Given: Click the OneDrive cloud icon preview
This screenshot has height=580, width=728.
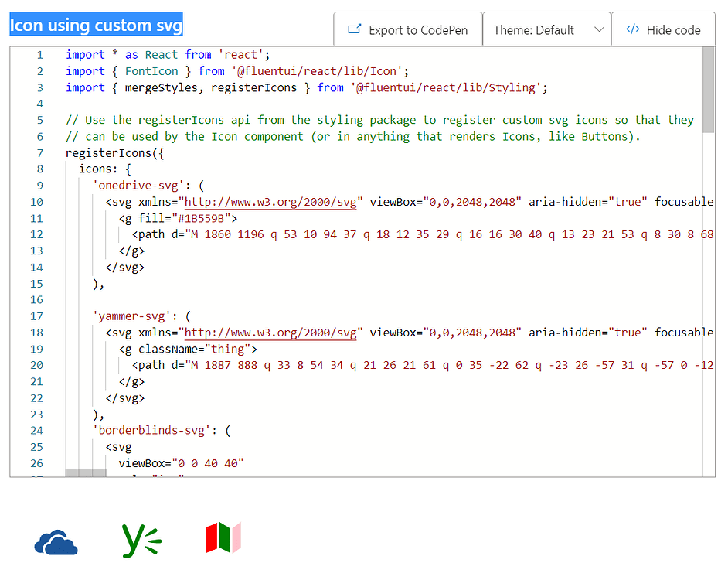Looking at the screenshot, I should pyautogui.click(x=56, y=541).
